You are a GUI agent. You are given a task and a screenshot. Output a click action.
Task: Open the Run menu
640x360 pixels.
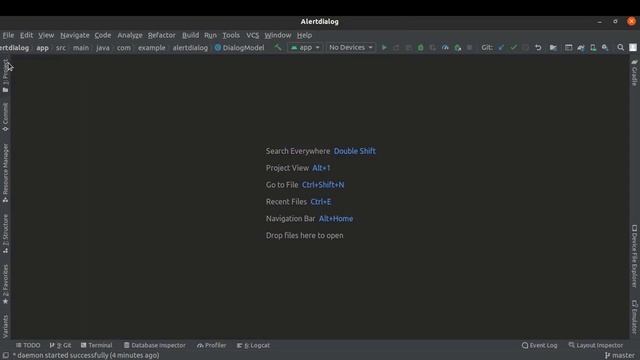pos(210,35)
